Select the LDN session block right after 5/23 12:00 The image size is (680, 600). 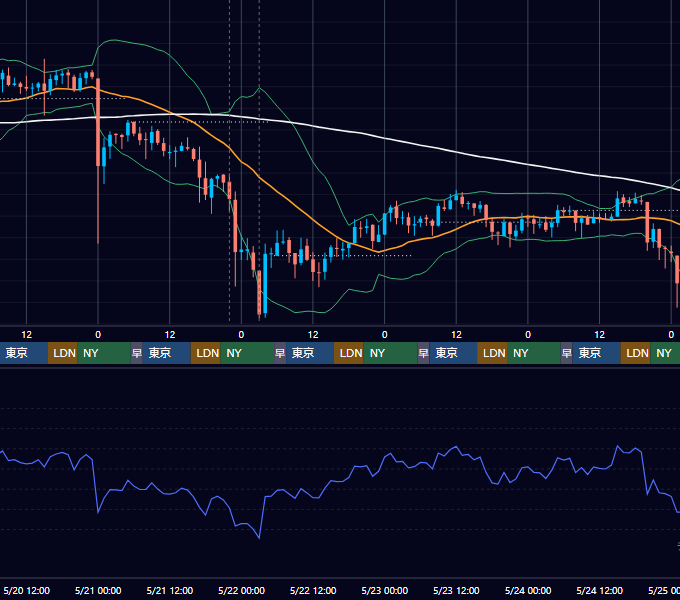point(492,353)
